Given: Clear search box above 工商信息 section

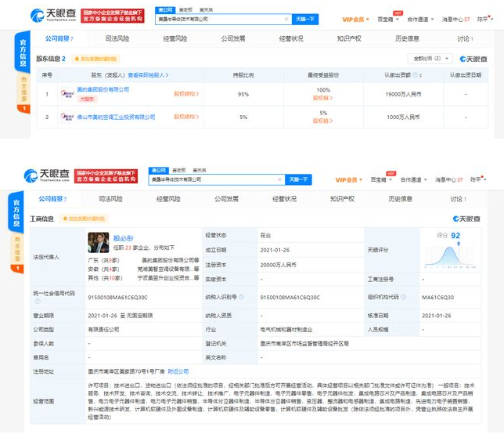Looking at the screenshot, I should [279, 179].
